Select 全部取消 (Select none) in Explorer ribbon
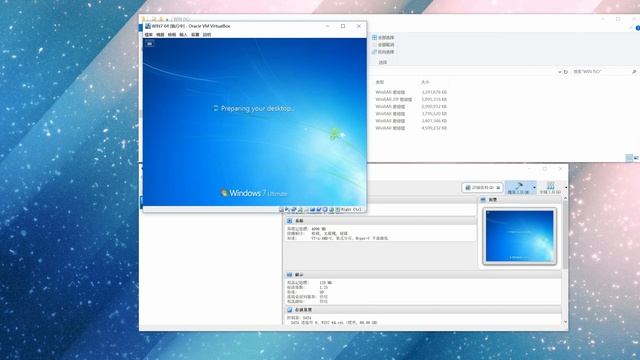The image size is (640, 360). [383, 45]
